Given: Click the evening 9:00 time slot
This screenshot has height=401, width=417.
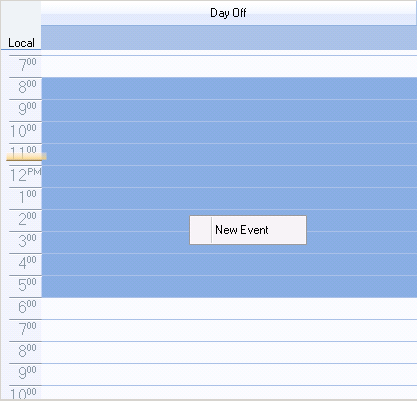Looking at the screenshot, I should [229, 374].
